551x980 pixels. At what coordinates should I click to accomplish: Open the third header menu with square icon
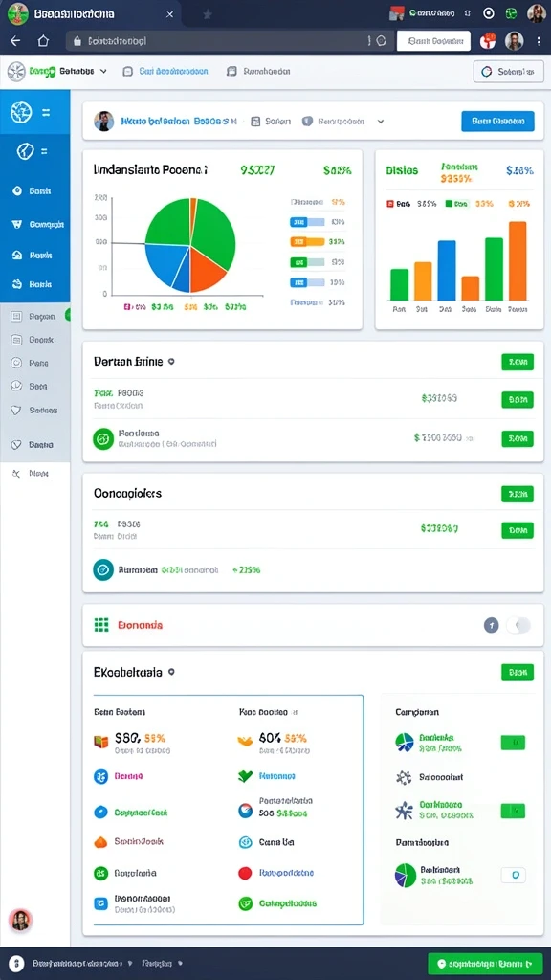[258, 71]
